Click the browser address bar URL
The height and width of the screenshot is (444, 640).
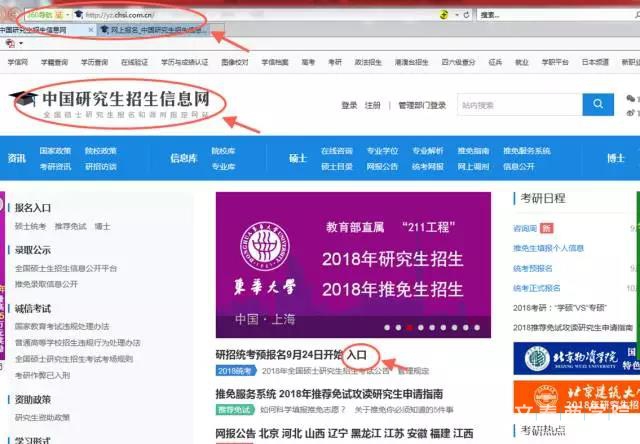120,15
